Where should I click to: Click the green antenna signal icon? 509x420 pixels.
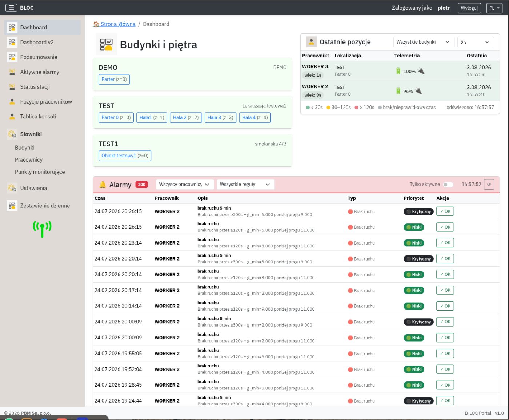tap(42, 229)
